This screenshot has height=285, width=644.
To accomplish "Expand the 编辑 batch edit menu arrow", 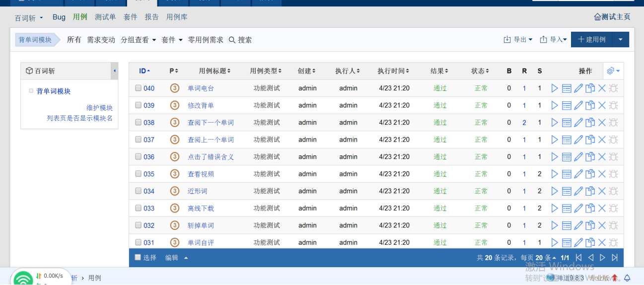I will 186,258.
